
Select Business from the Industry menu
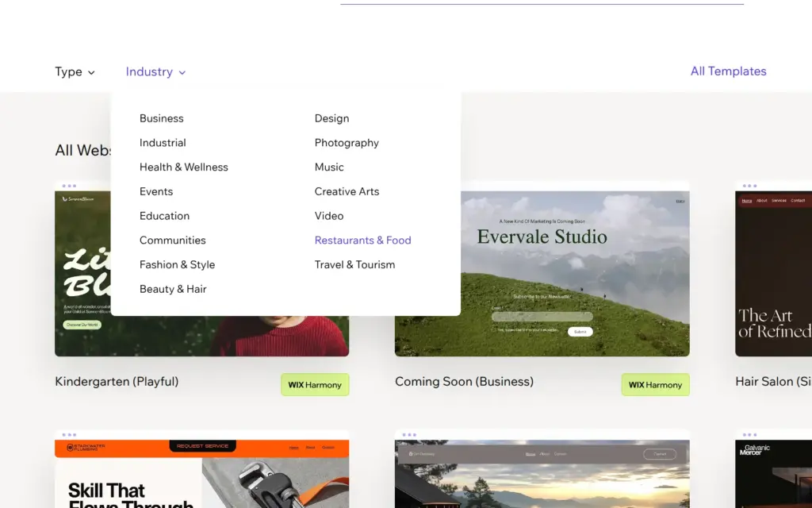(x=162, y=118)
